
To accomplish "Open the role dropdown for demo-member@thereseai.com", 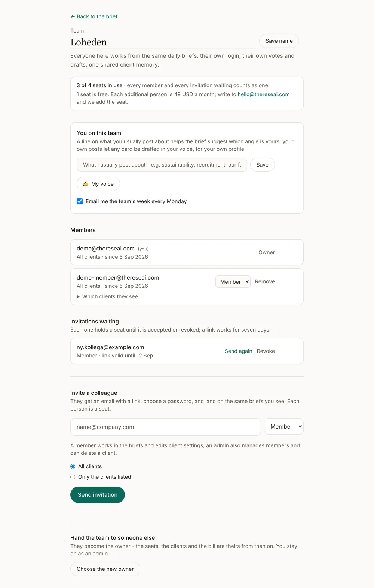I will pos(233,282).
